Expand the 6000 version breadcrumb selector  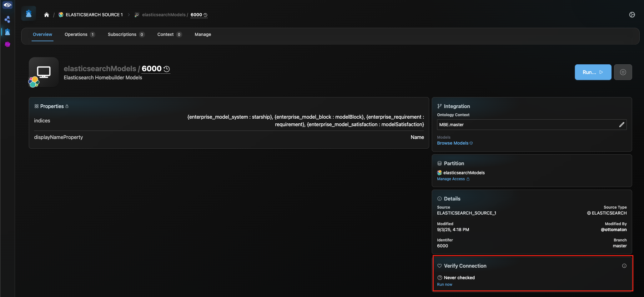click(x=199, y=15)
